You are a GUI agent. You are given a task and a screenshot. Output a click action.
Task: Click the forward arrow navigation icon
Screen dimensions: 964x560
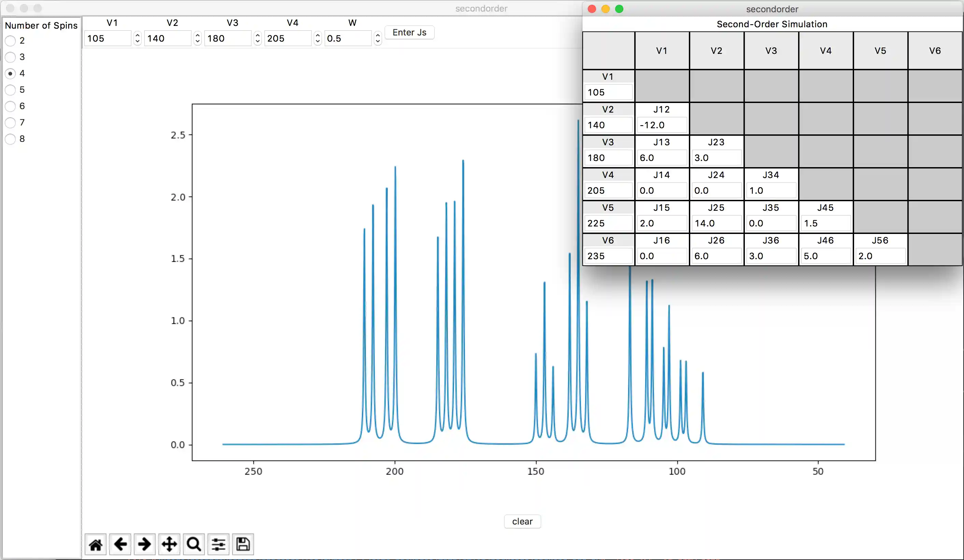point(145,544)
